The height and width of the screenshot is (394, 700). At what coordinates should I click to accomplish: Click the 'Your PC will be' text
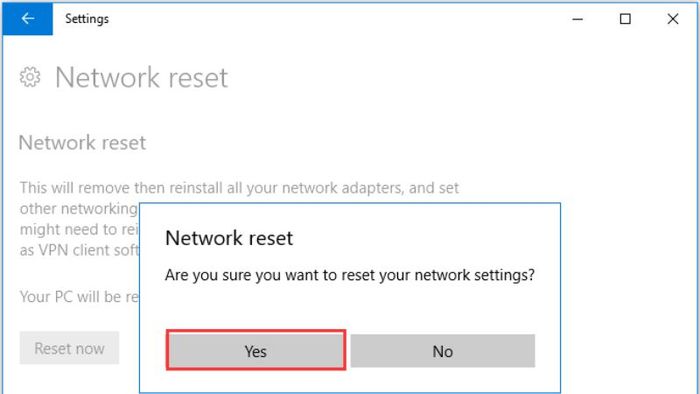[x=79, y=297]
